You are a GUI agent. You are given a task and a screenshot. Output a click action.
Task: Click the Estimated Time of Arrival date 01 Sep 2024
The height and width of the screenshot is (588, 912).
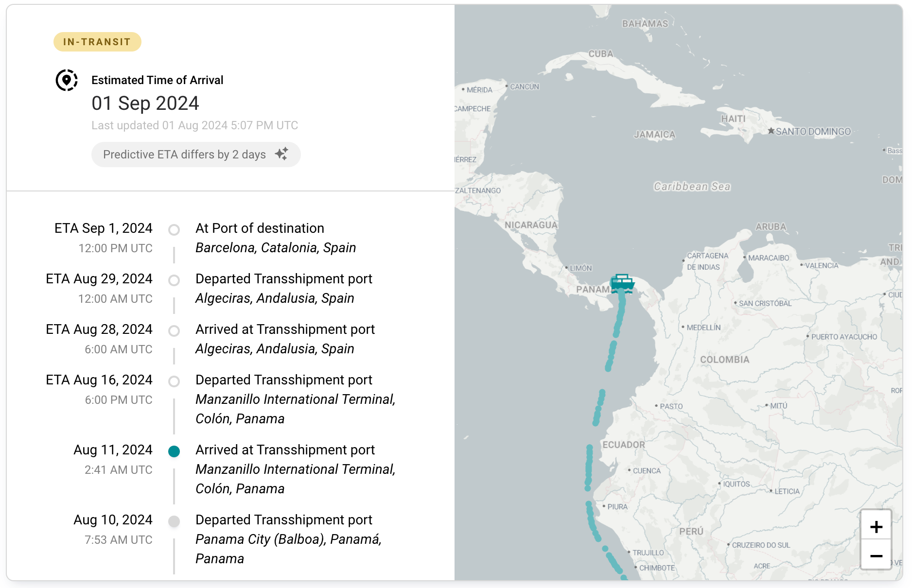tap(145, 103)
